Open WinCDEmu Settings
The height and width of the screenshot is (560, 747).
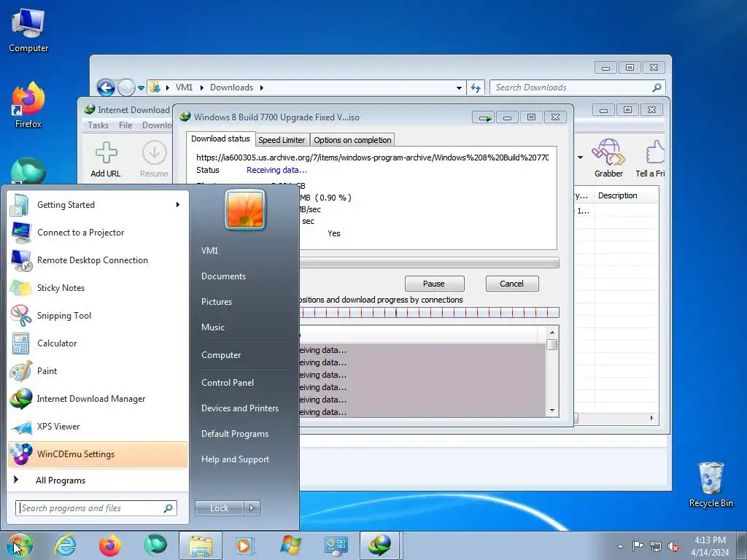click(x=98, y=454)
